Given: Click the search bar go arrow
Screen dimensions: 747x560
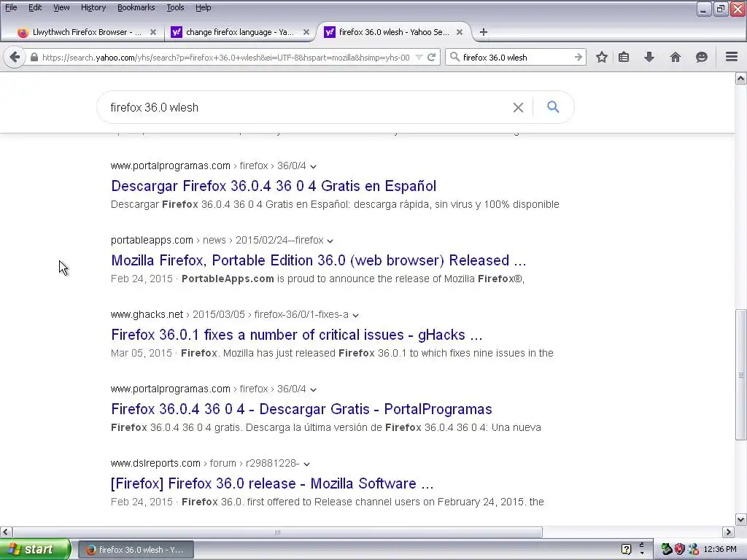Looking at the screenshot, I should click(578, 57).
